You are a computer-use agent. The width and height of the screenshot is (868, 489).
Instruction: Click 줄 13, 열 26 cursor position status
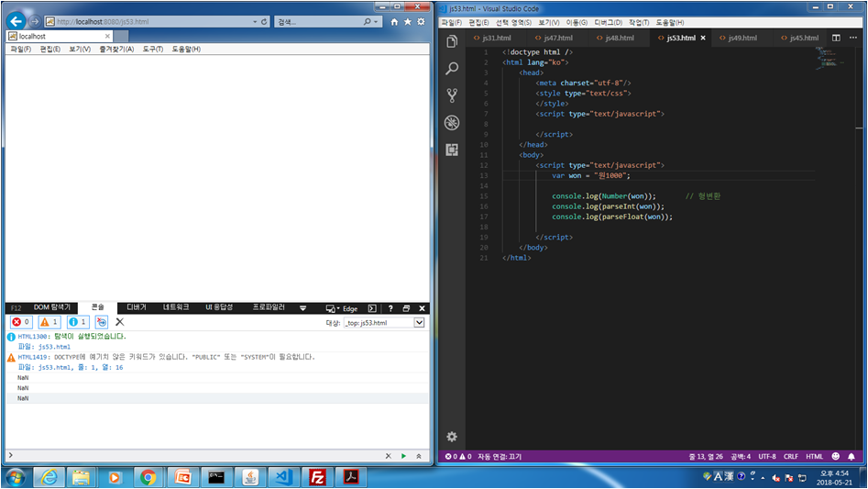[x=706, y=457]
